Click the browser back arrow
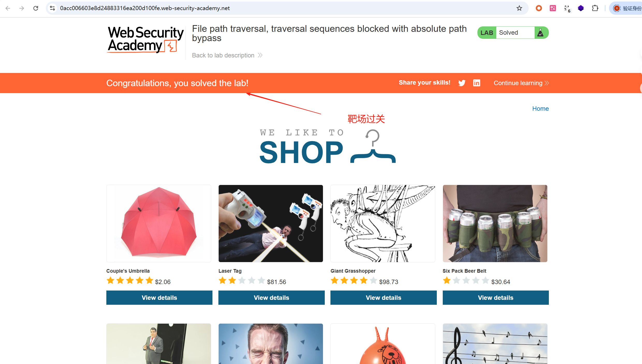The height and width of the screenshot is (364, 642). tap(8, 8)
